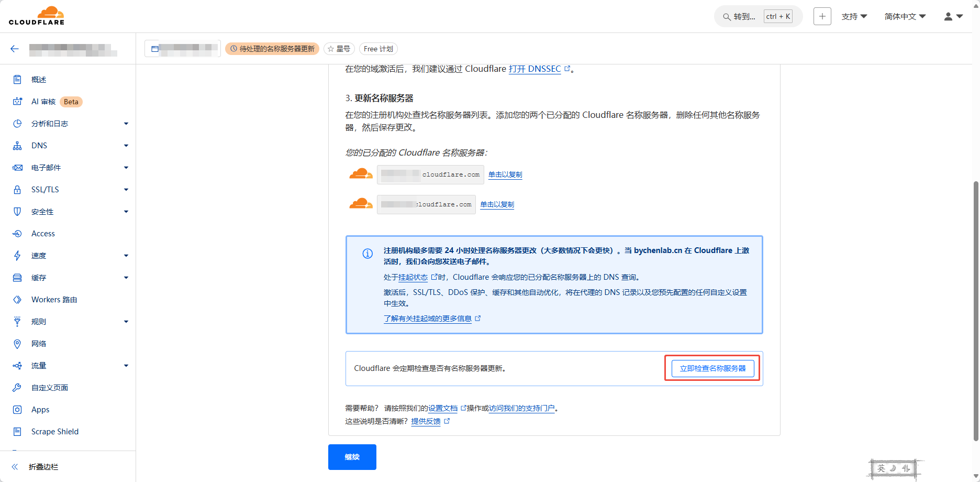Open the Apps icon in sidebar

tap(17, 410)
